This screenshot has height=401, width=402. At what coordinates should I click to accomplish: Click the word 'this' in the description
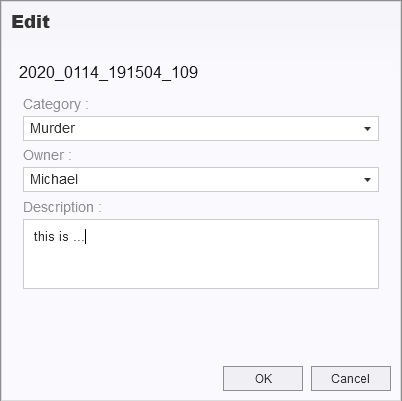pyautogui.click(x=44, y=237)
